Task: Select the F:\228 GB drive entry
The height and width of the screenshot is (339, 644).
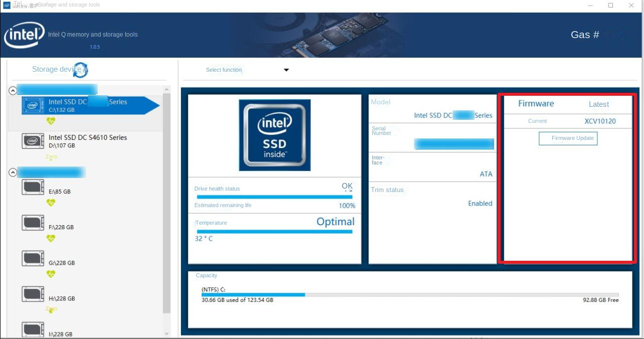Action: point(61,227)
